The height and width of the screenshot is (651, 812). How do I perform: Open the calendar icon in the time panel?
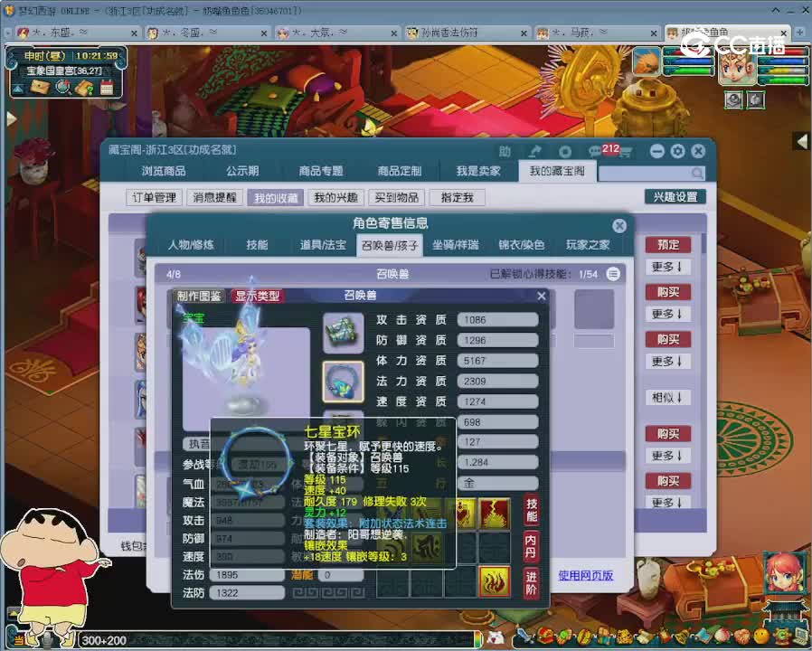point(107,87)
